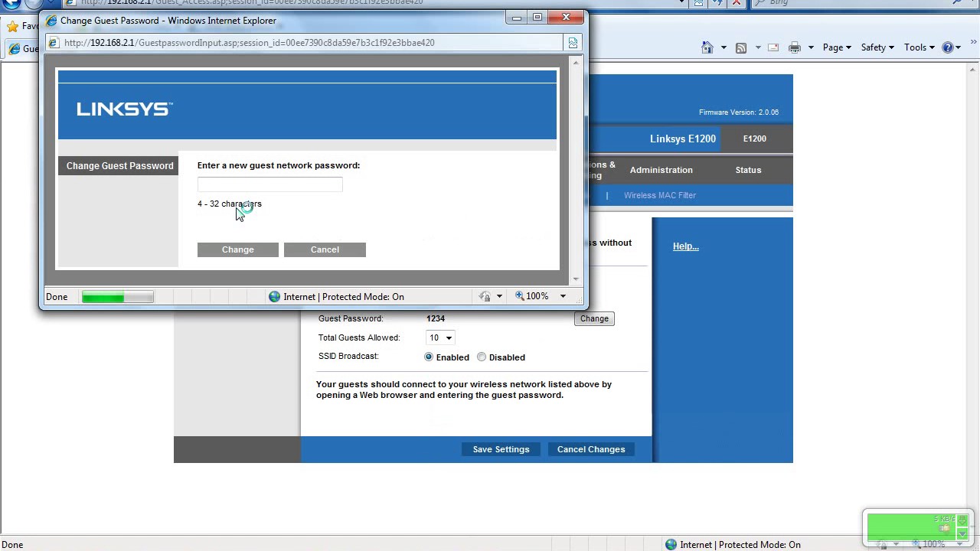Click the Print icon in toolbar

click(x=795, y=47)
